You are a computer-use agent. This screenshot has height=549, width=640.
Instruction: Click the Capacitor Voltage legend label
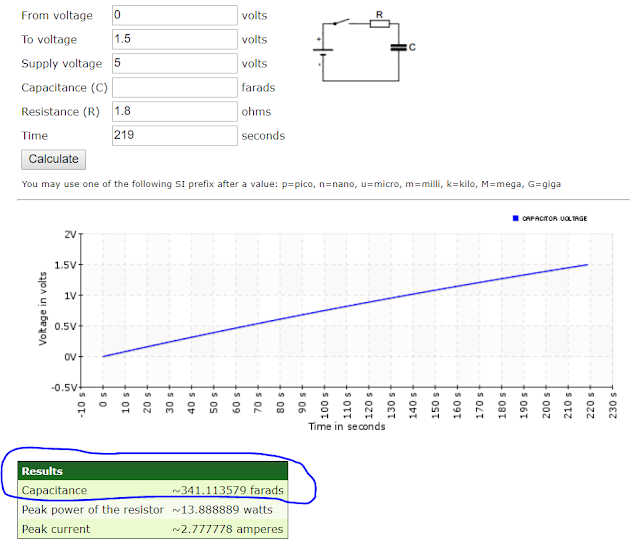[554, 219]
